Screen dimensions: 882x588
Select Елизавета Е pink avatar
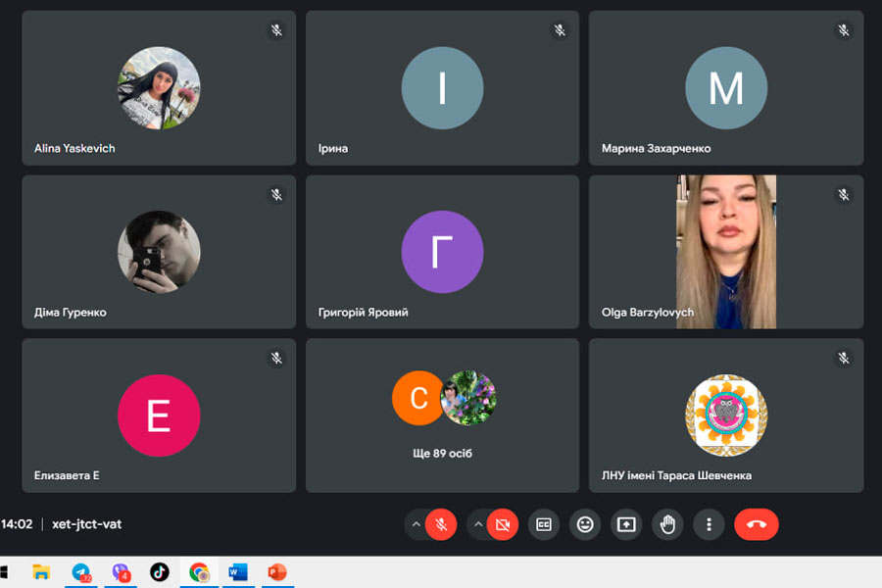(x=159, y=416)
